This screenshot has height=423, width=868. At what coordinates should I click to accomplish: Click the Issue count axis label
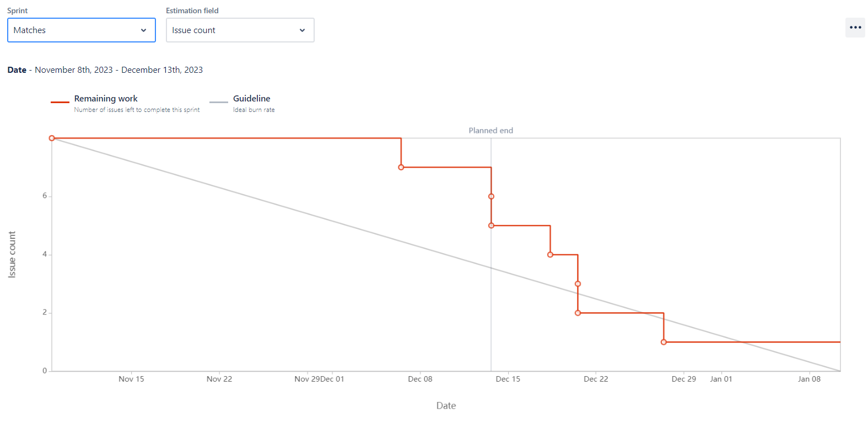click(13, 254)
